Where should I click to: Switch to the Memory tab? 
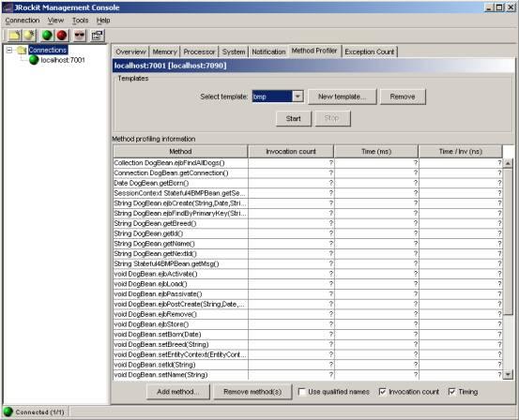[164, 52]
